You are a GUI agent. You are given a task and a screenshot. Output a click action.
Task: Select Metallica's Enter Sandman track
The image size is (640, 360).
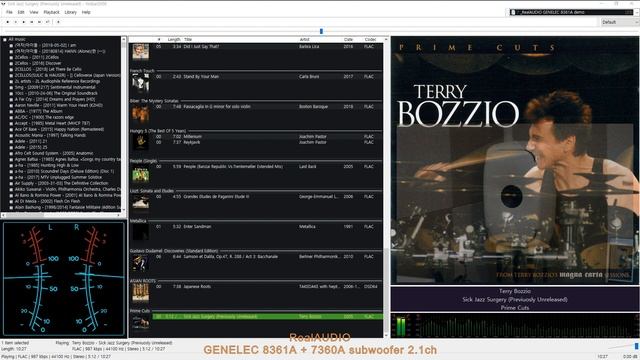click(x=267, y=227)
